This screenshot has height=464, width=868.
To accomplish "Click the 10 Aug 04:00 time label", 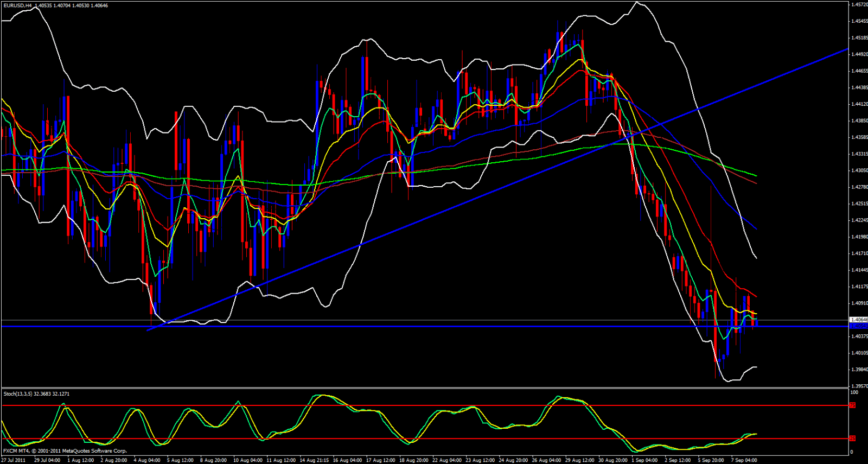I will pyautogui.click(x=247, y=460).
